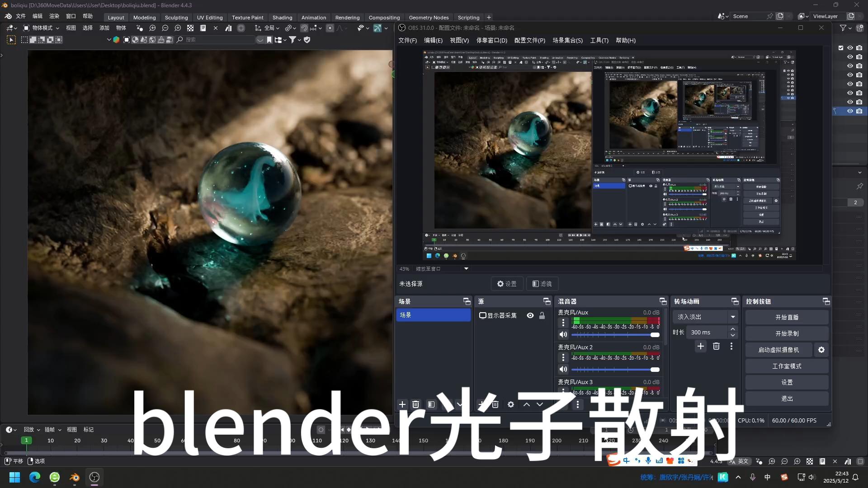Click the OBS source 设置 button
Viewport: 868px width, 488px height.
tap(507, 284)
